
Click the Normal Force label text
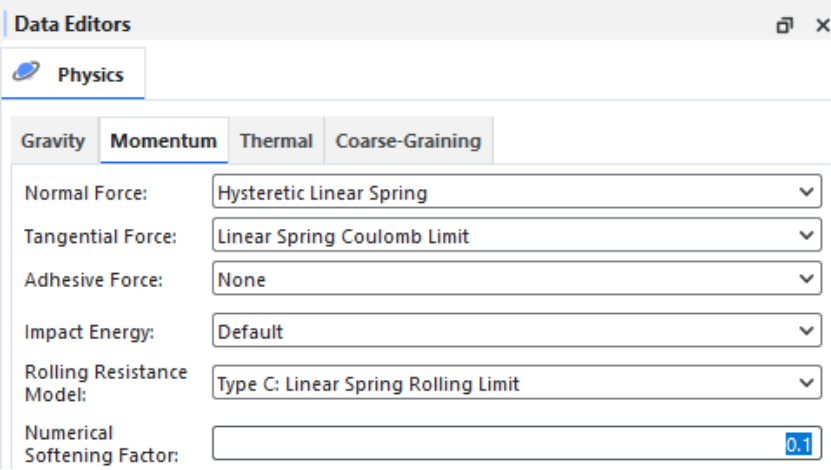[x=86, y=193]
